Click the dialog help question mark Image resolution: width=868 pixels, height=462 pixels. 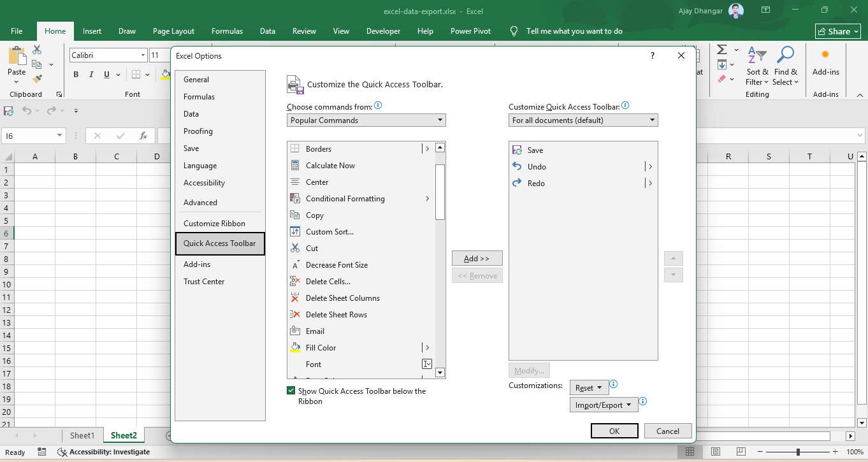[652, 55]
